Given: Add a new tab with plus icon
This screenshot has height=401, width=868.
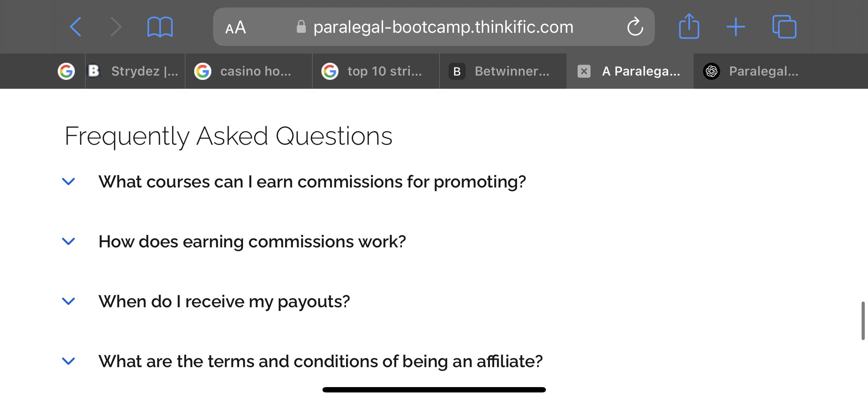Looking at the screenshot, I should 736,27.
